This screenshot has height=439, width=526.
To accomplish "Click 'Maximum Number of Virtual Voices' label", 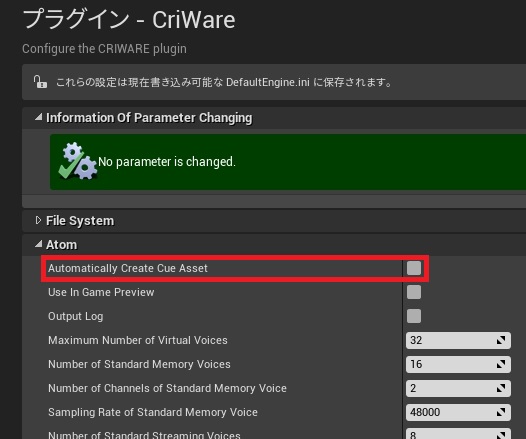I will tap(138, 340).
